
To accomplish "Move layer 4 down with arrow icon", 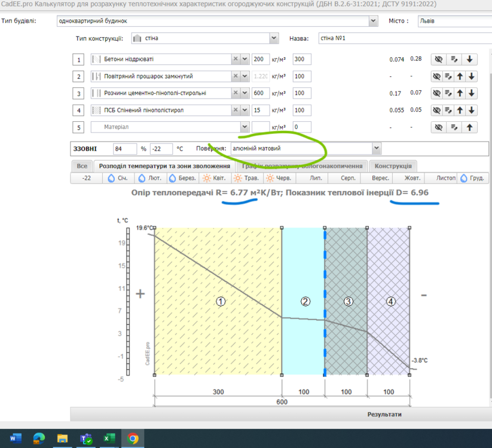I will point(471,111).
